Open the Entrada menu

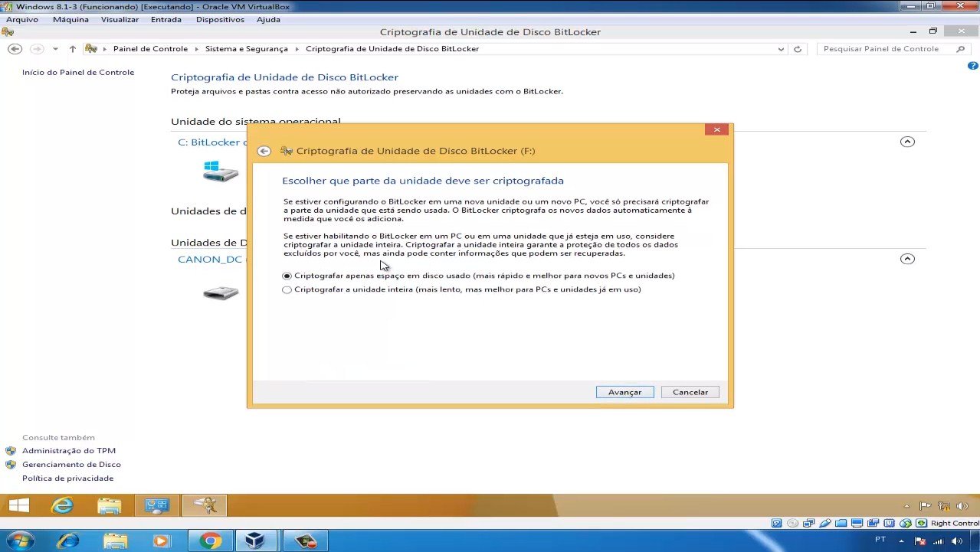point(167,19)
